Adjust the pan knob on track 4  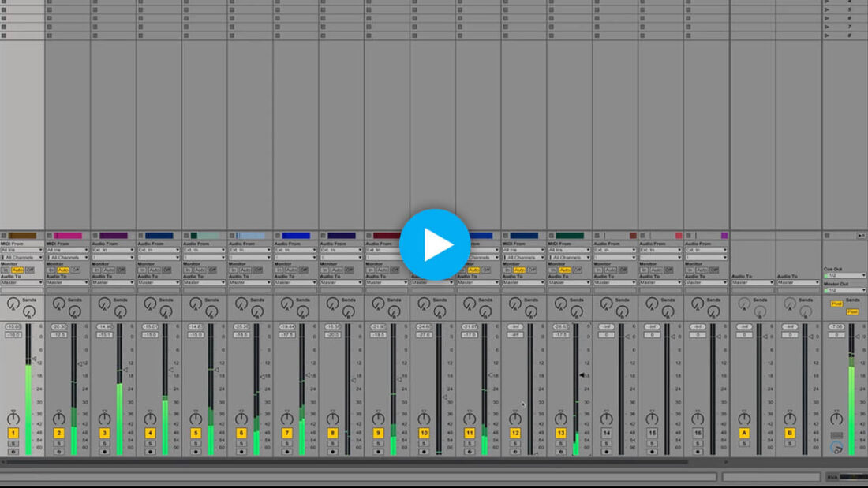[150, 419]
